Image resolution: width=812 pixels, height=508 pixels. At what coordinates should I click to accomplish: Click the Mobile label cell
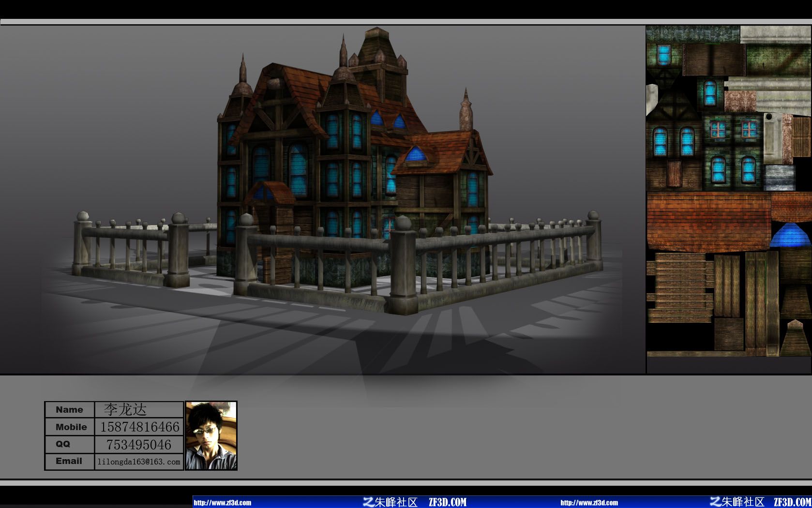tap(70, 427)
